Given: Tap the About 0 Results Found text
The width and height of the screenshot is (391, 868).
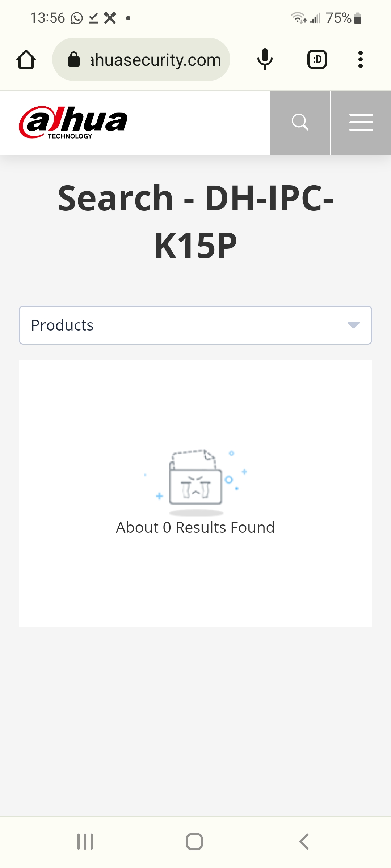Looking at the screenshot, I should coord(195,528).
